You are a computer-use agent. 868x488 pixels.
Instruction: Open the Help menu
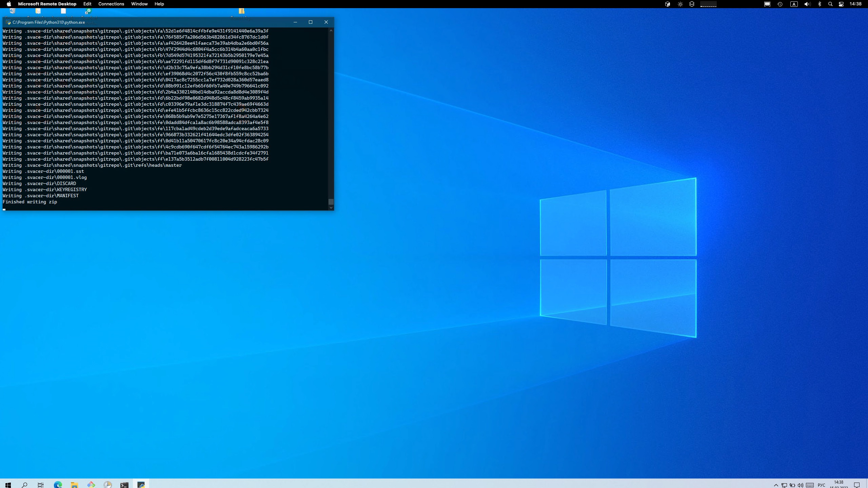[x=159, y=4]
